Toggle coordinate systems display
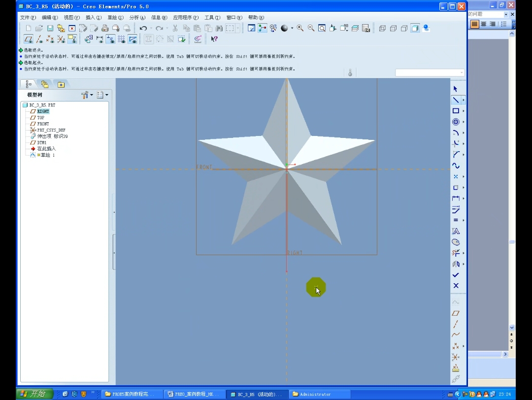This screenshot has height=400, width=532. [61, 39]
